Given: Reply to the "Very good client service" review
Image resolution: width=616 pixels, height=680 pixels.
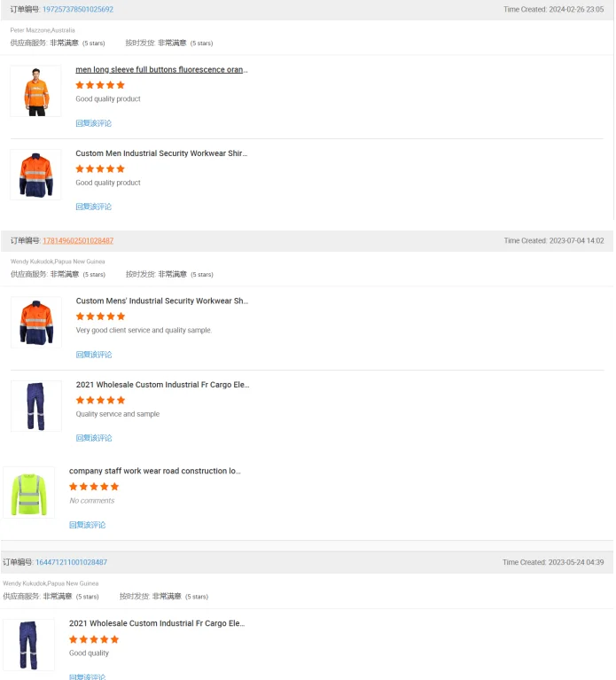Looking at the screenshot, I should tap(94, 355).
